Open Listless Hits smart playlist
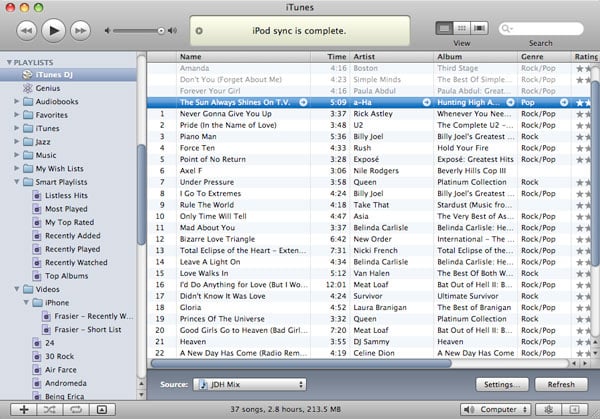Screen dimensions: 600x419 (68, 196)
